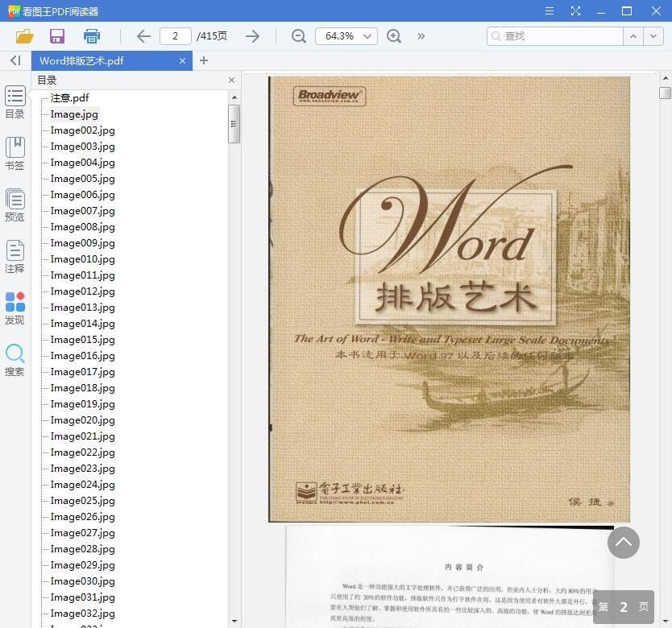Select Image032.jpg in the outline
Viewport: 672px width, 628px height.
(83, 614)
